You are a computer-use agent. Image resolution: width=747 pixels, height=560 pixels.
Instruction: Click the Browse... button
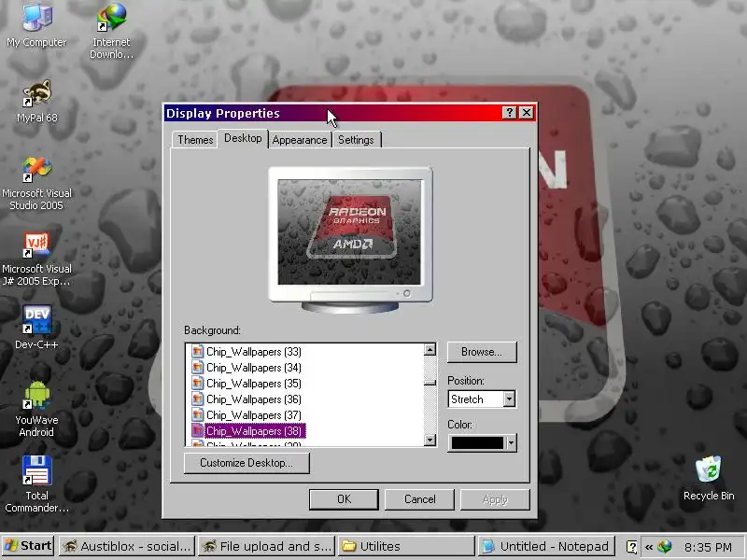[x=482, y=352]
